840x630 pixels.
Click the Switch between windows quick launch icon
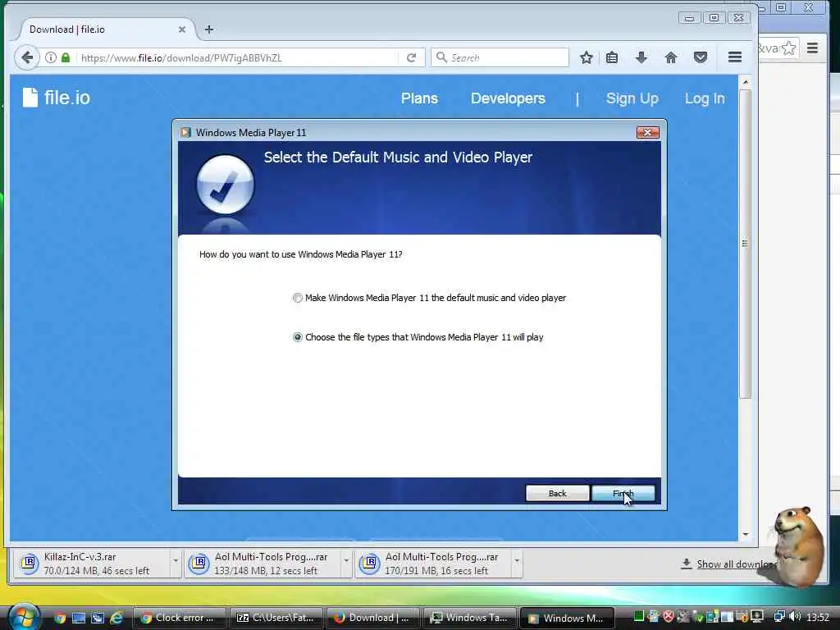point(98,619)
